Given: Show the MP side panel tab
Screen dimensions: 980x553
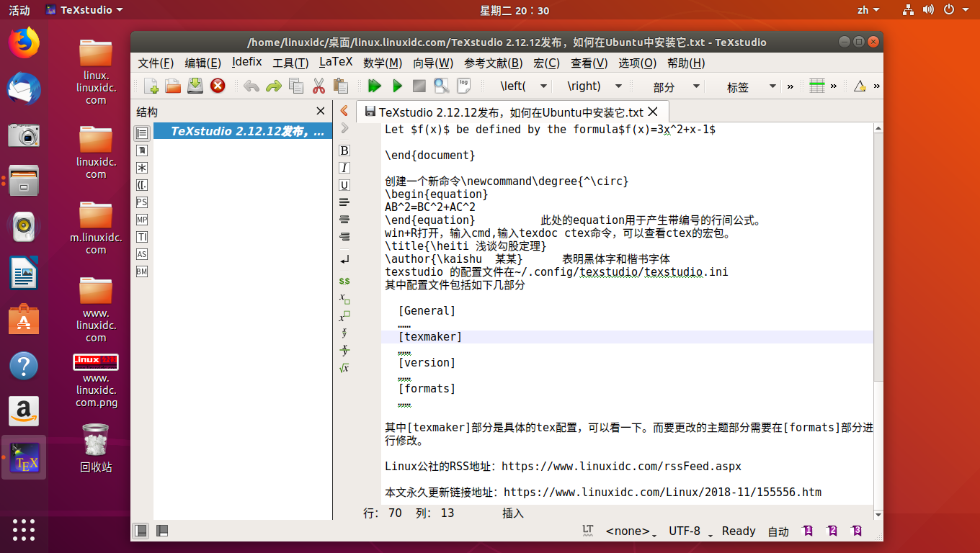Looking at the screenshot, I should coord(142,220).
